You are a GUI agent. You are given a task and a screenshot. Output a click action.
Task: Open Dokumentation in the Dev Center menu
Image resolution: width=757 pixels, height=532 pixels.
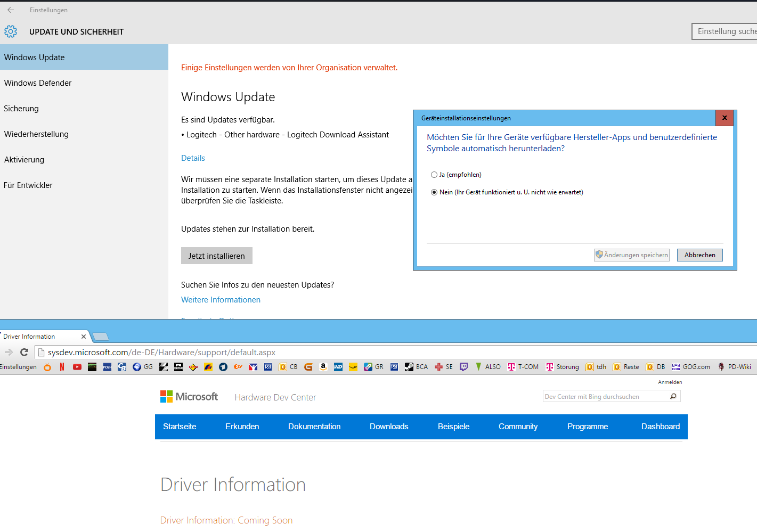coord(314,427)
